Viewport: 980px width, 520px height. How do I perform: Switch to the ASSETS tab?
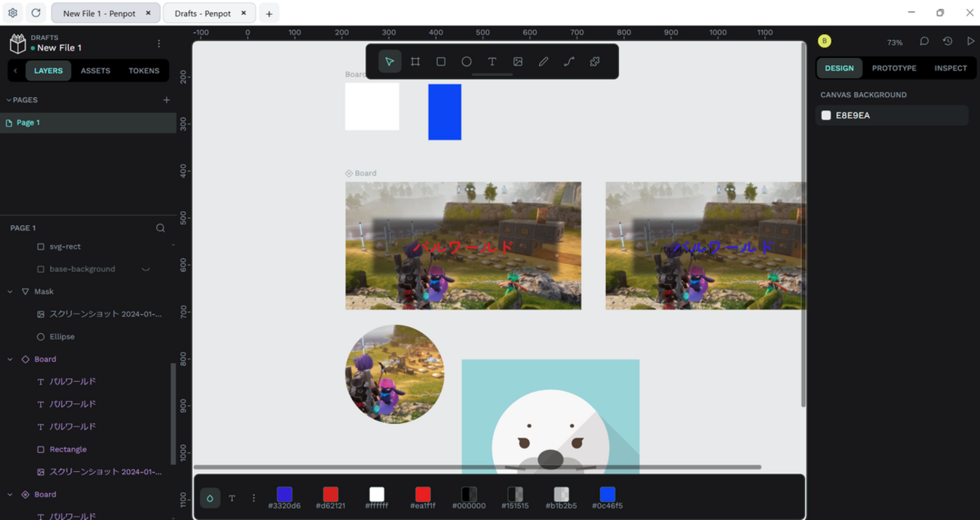[x=96, y=71]
